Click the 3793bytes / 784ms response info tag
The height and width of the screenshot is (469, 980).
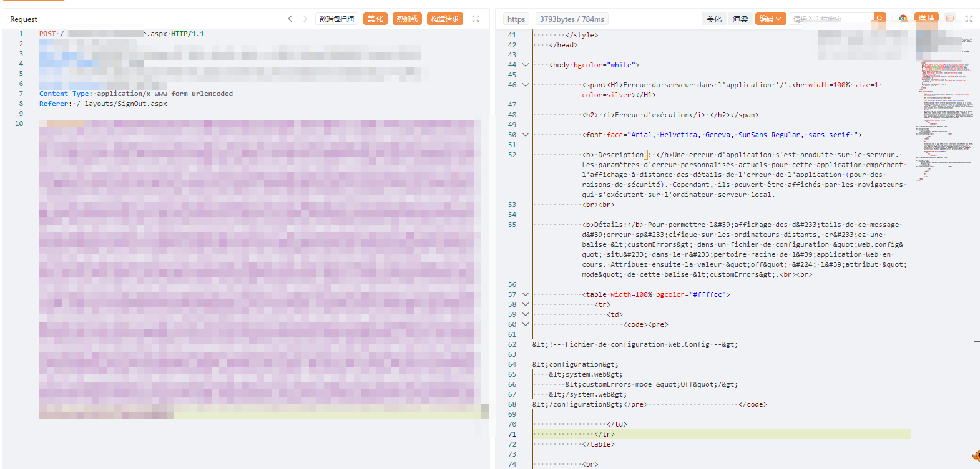(x=572, y=19)
